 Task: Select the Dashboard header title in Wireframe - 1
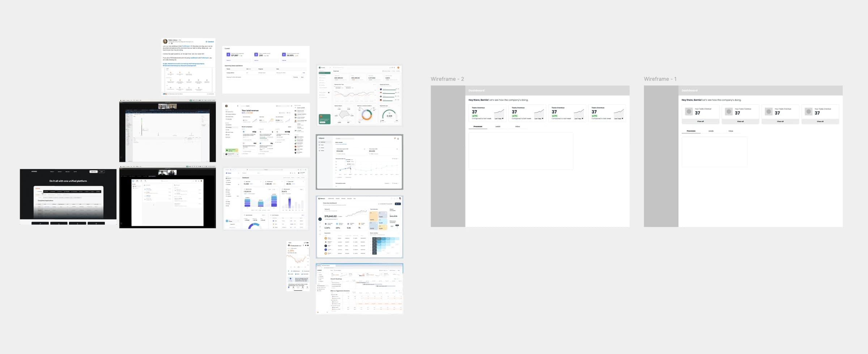point(689,90)
